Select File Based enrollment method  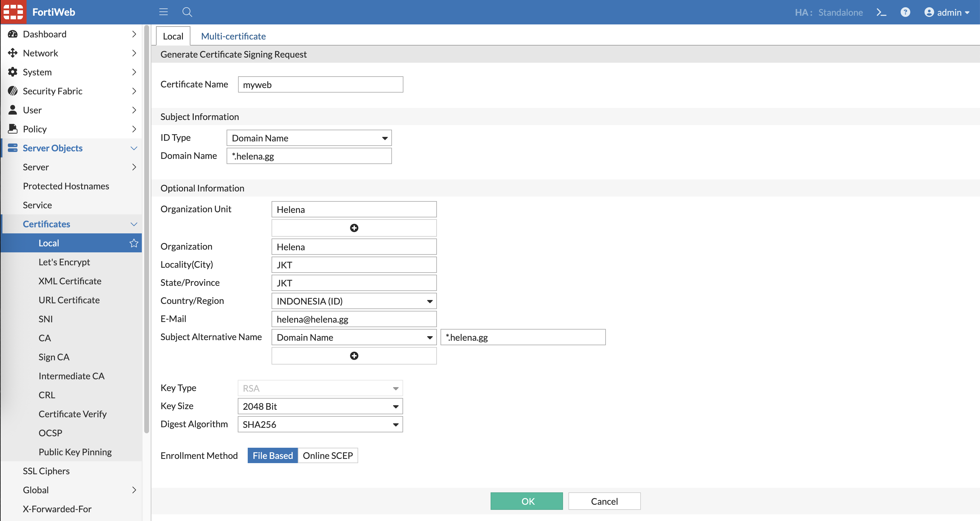pos(272,455)
